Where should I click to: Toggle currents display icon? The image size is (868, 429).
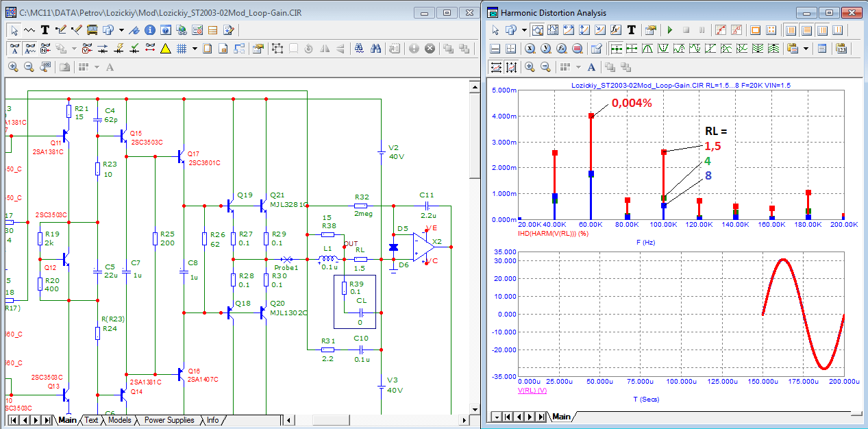[x=103, y=48]
